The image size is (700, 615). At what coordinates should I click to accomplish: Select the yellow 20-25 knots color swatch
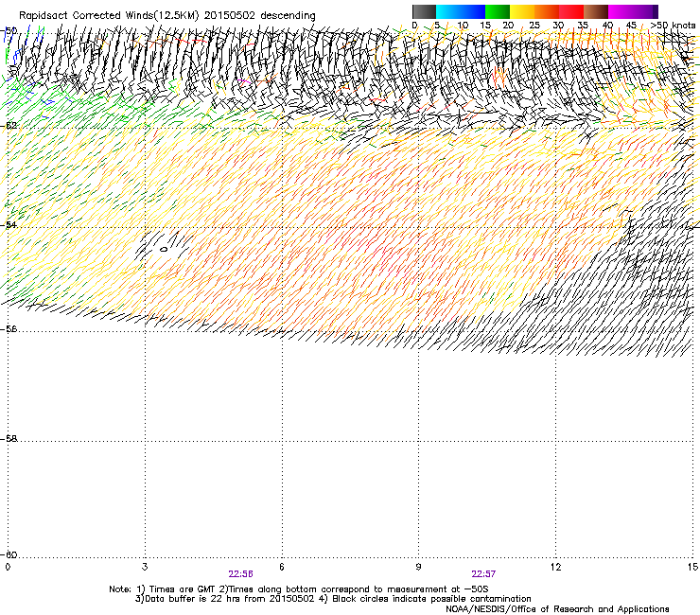tap(522, 11)
